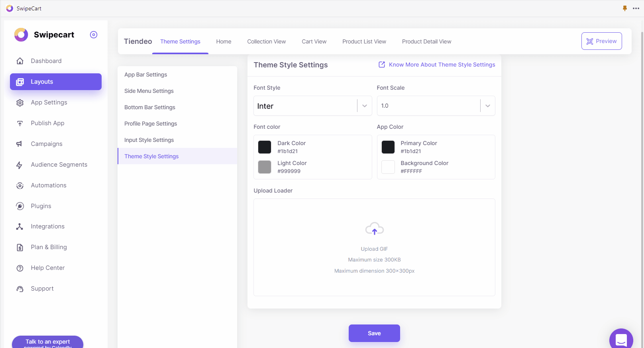Click the #FFFFFF Background Color hex value
This screenshot has height=348, width=644.
411,171
